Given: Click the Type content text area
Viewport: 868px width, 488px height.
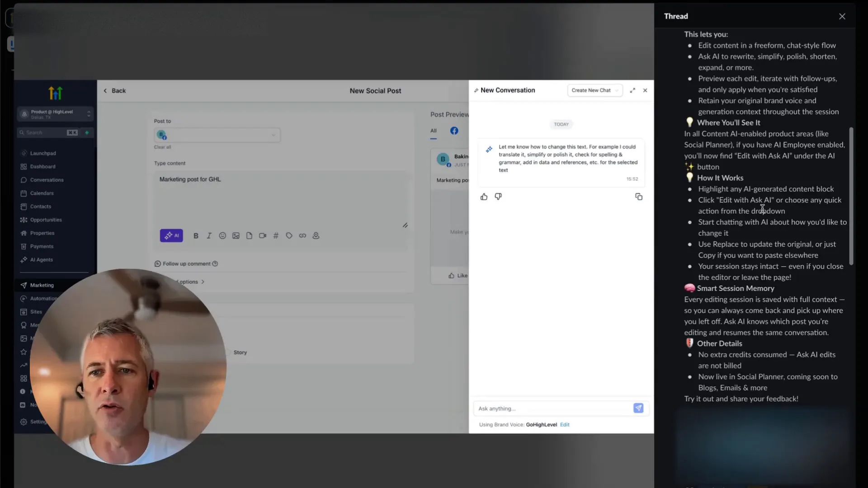Looking at the screenshot, I should 280,198.
